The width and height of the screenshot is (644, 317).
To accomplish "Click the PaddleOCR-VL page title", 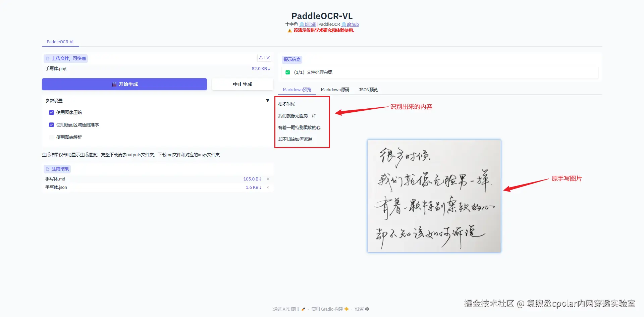I will (322, 16).
